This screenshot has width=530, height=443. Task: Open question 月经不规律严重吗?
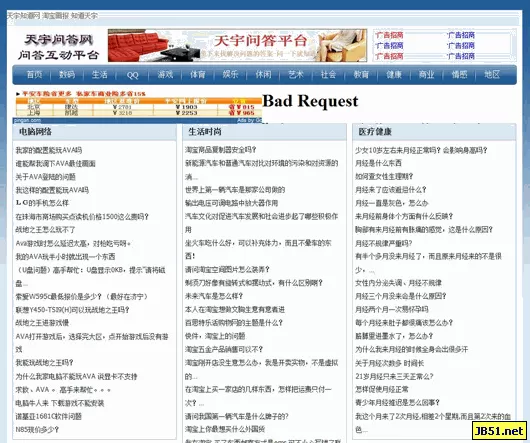(384, 243)
